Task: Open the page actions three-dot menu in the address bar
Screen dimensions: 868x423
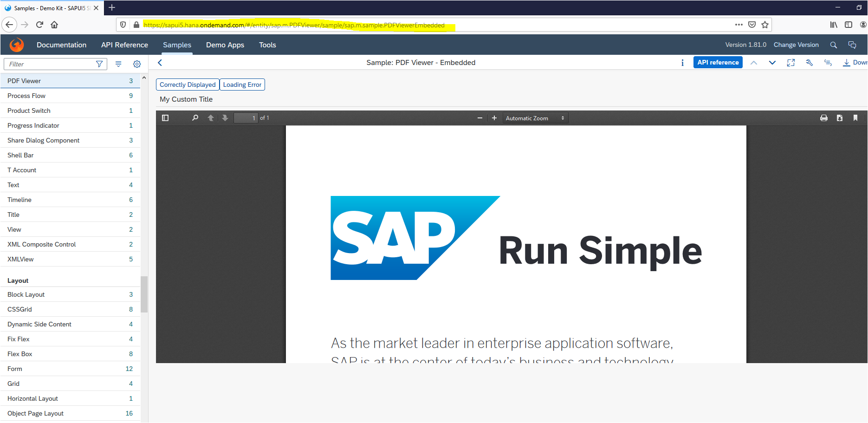Action: tap(738, 25)
